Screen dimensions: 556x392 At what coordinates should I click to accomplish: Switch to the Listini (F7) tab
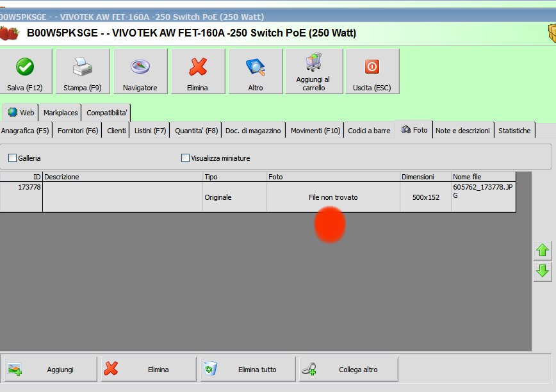tap(150, 131)
